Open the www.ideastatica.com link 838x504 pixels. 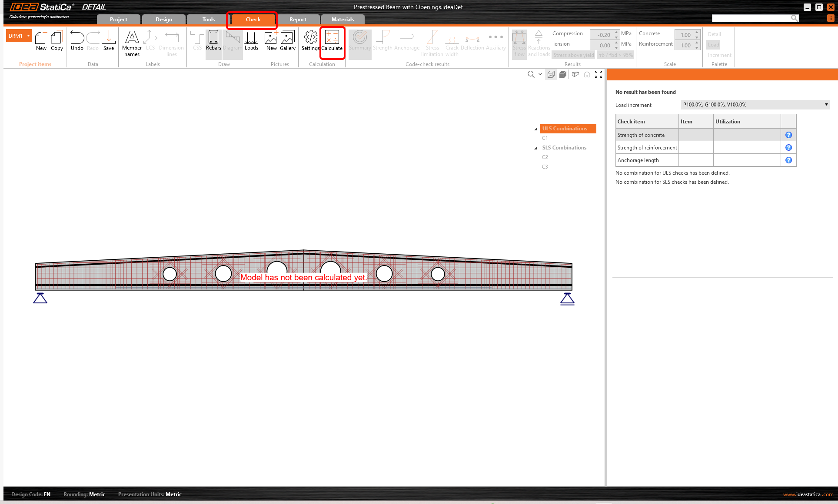(x=808, y=494)
